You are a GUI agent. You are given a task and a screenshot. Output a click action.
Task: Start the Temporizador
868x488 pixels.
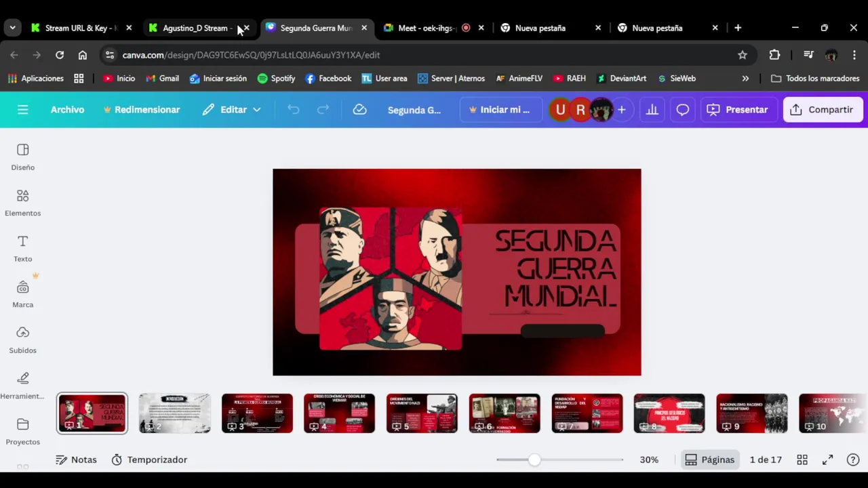[149, 460]
